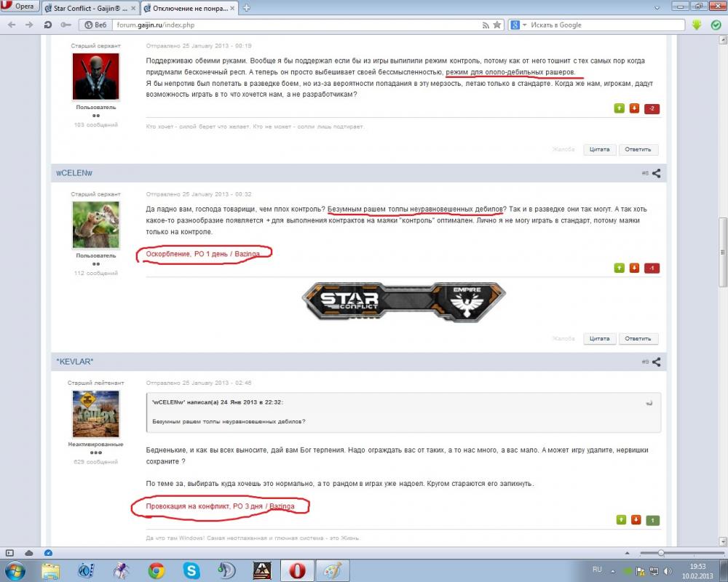Expand the Google search engine dropdown
Image resolution: width=728 pixels, height=582 pixels.
pyautogui.click(x=515, y=25)
